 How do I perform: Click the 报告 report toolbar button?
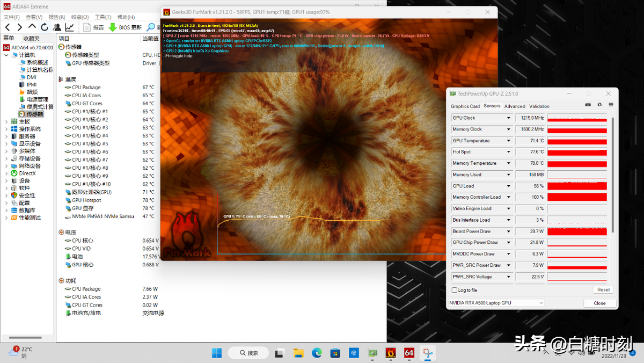coord(93,27)
